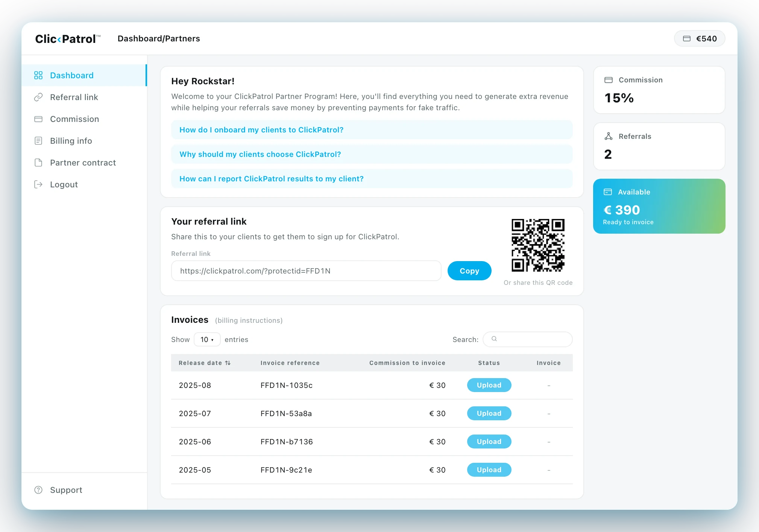
Task: Copy the referral link
Action: (x=469, y=271)
